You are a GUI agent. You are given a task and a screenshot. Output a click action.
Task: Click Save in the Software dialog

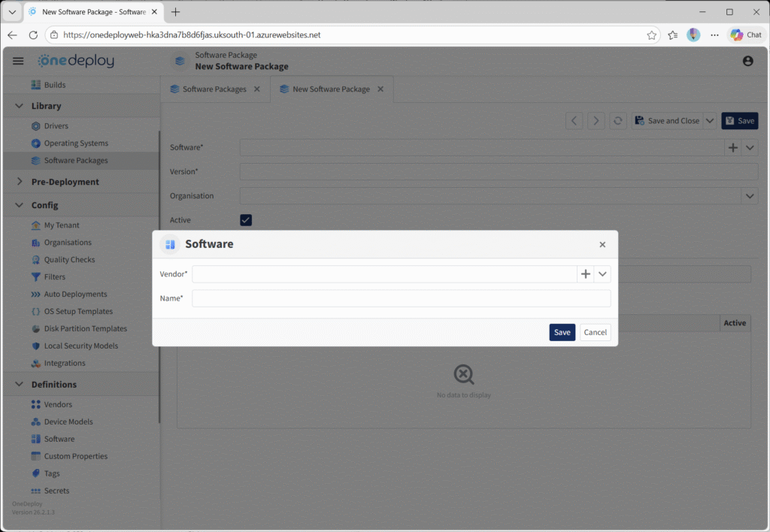click(562, 332)
